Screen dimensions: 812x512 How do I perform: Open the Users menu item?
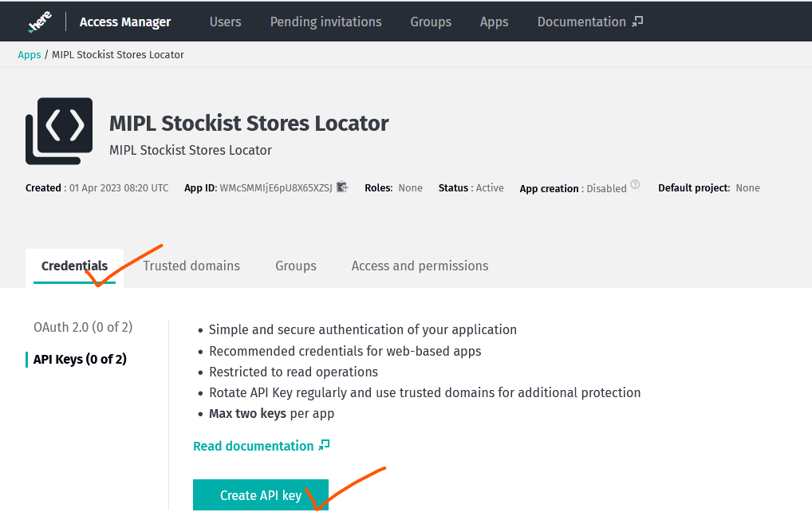click(225, 22)
